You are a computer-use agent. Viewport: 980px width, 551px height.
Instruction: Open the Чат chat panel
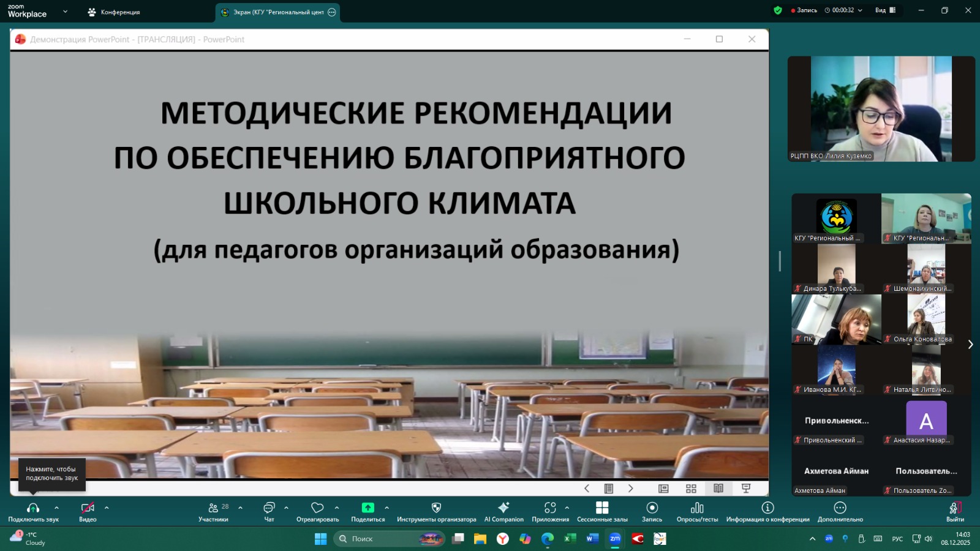(269, 511)
